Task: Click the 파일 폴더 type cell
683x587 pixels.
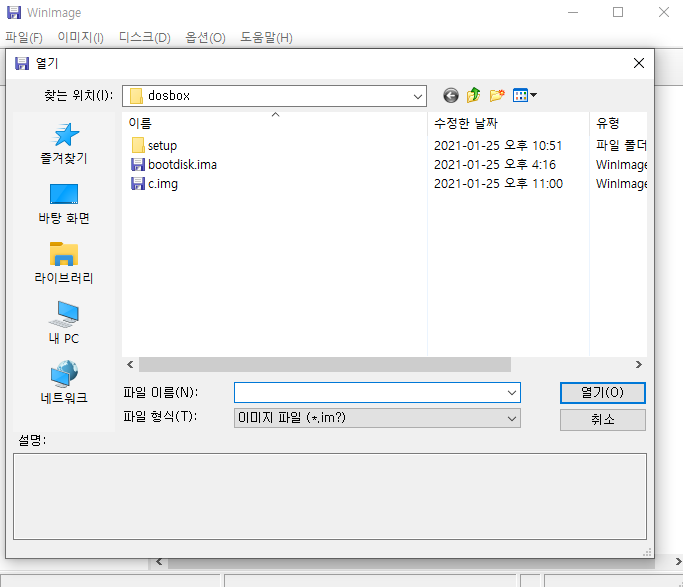Action: click(x=621, y=145)
